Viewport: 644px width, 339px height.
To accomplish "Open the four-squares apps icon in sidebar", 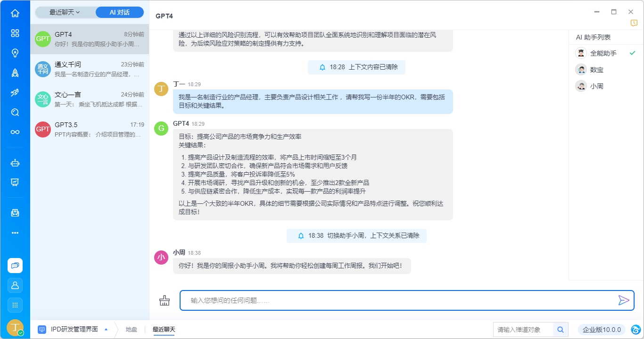I will (x=15, y=33).
